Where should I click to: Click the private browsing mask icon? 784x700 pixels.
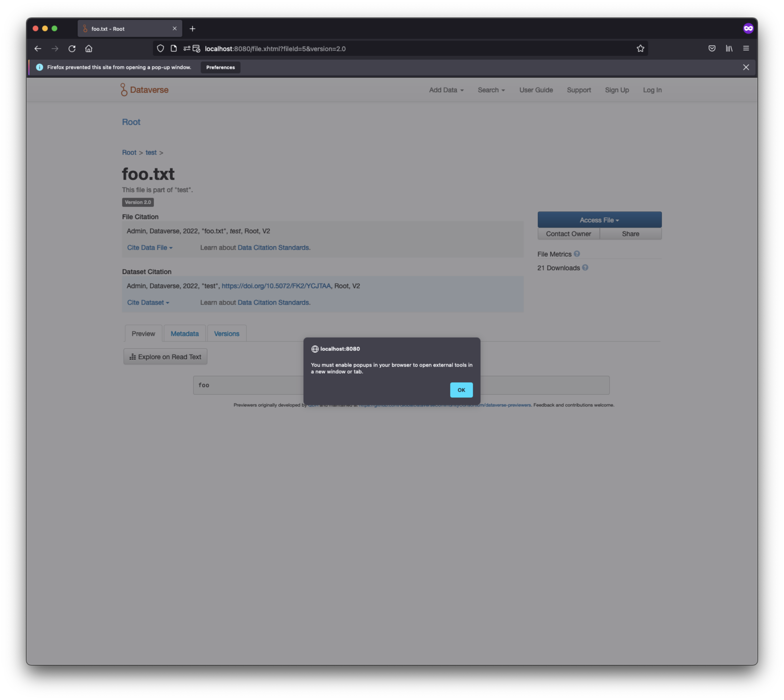click(x=748, y=28)
